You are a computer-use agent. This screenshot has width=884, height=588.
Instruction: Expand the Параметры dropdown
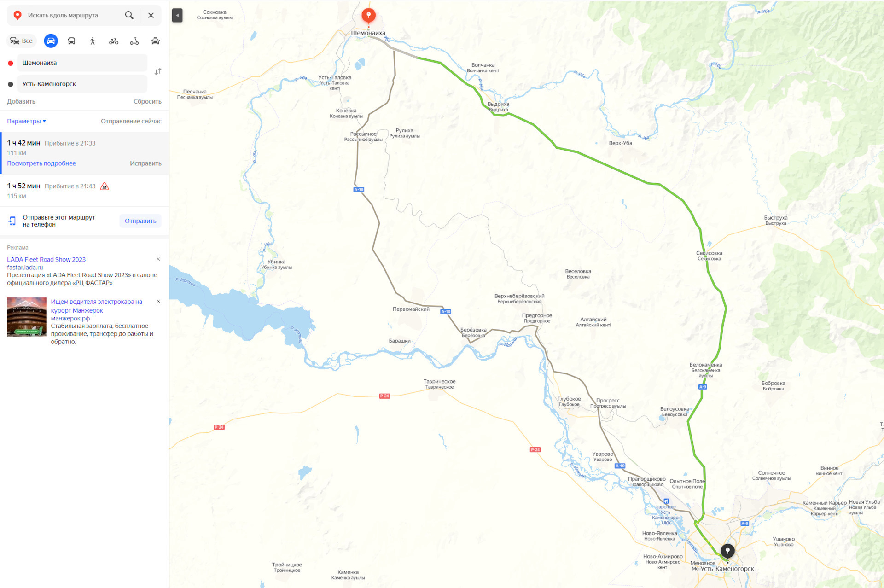(x=26, y=121)
